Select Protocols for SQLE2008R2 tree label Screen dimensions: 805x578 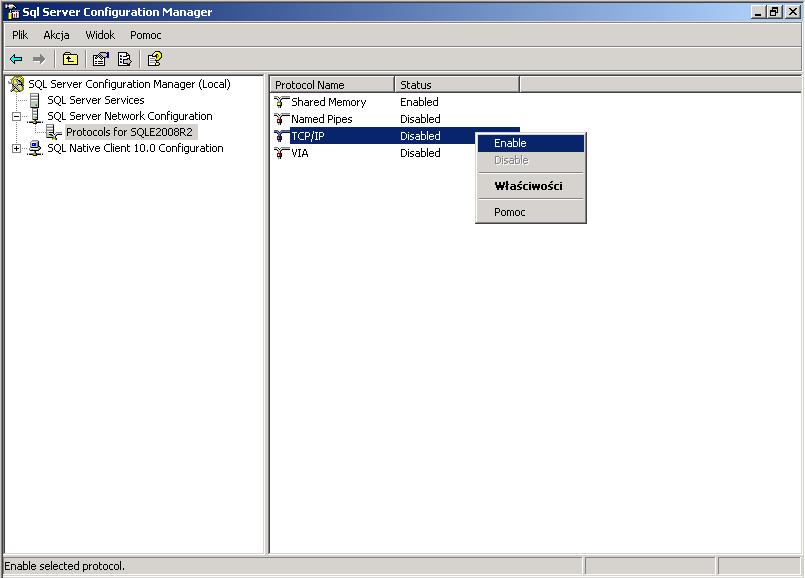[x=129, y=132]
